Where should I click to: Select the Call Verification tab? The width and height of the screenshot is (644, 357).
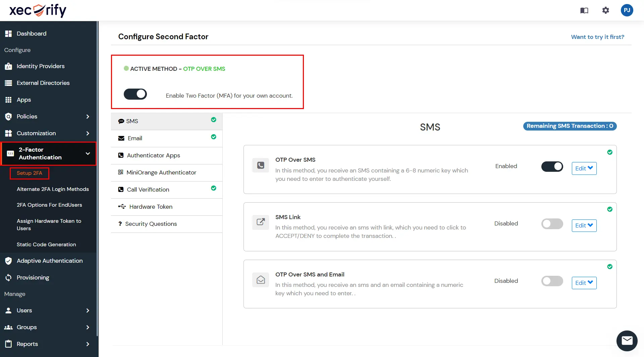[x=167, y=190]
